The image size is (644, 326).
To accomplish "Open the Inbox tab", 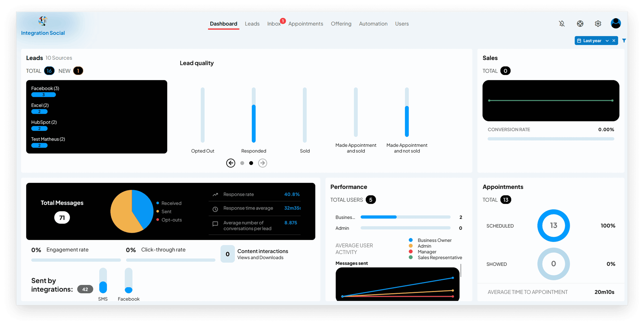I will pos(274,24).
